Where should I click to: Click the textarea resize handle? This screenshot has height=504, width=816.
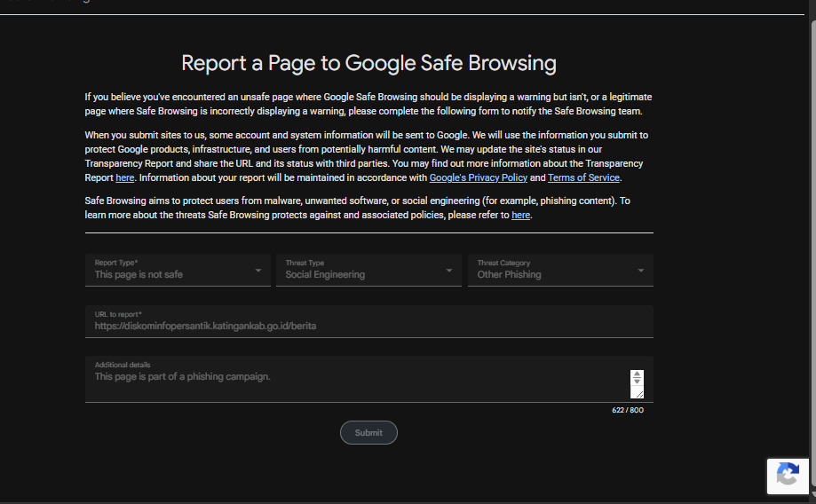[639, 394]
